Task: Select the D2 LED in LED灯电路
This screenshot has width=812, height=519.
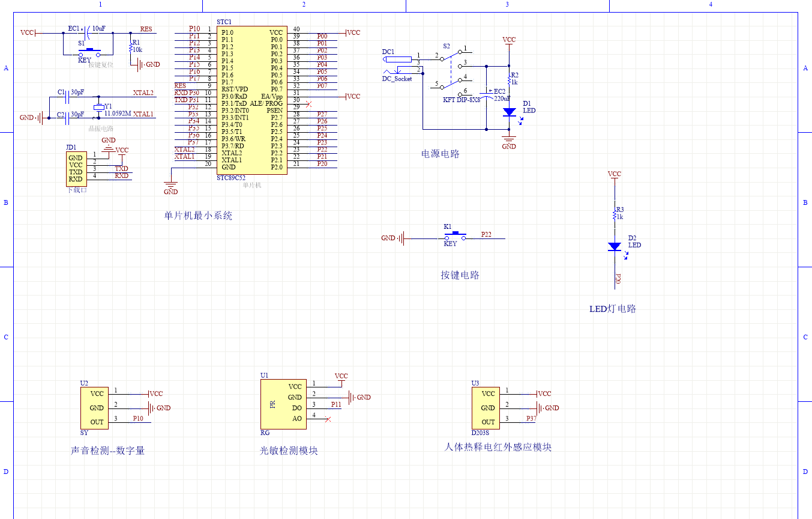Action: pos(614,246)
